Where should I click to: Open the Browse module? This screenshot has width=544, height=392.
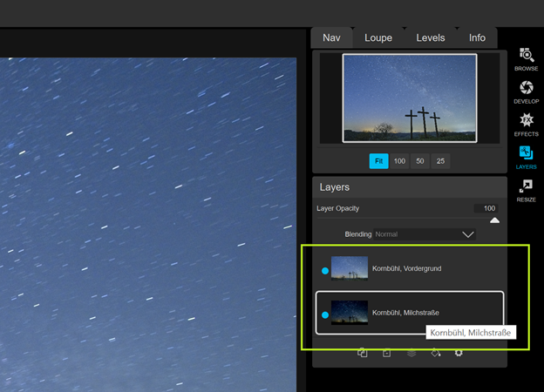(x=526, y=57)
